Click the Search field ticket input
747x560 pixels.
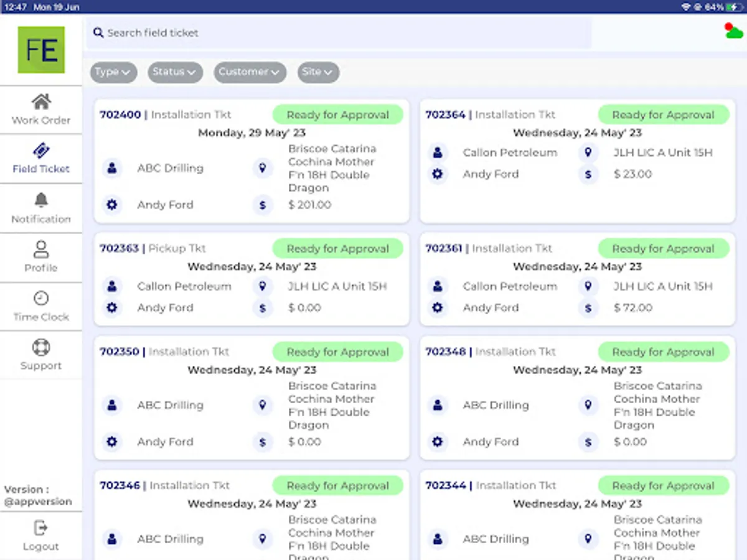339,33
